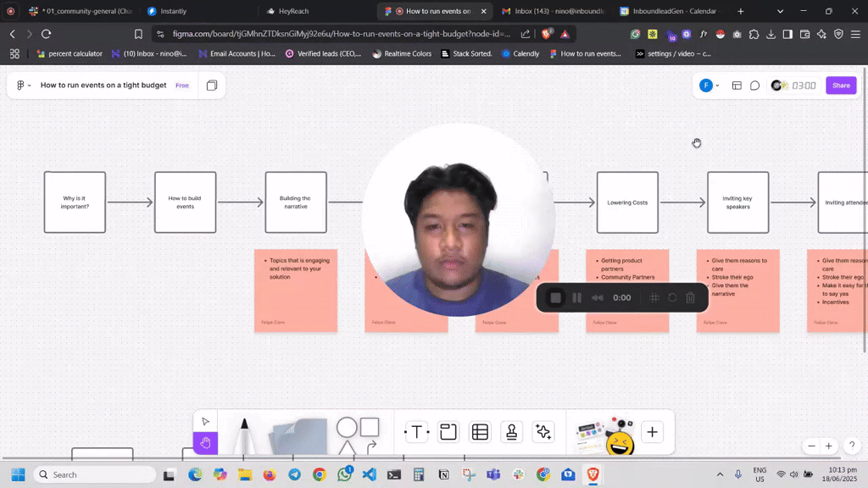Select the pen marker tool
This screenshot has width=868, height=488.
(244, 435)
